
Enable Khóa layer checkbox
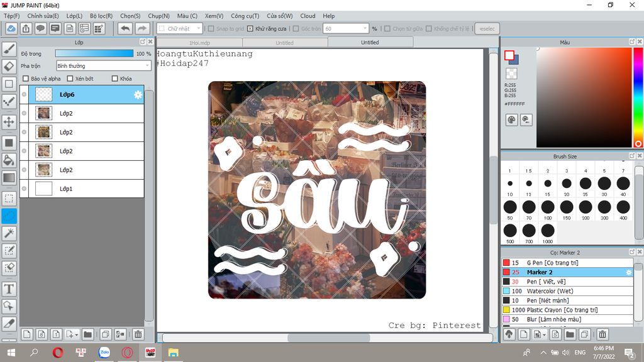pos(114,79)
